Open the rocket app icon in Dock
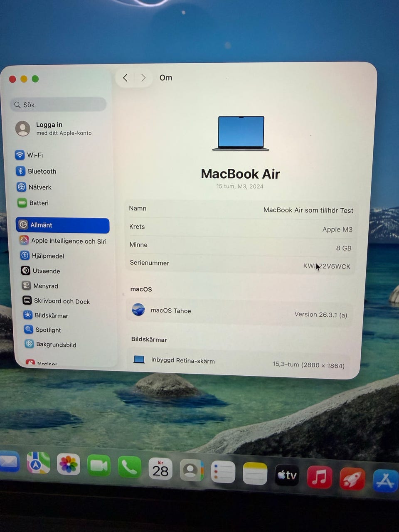 [x=352, y=479]
